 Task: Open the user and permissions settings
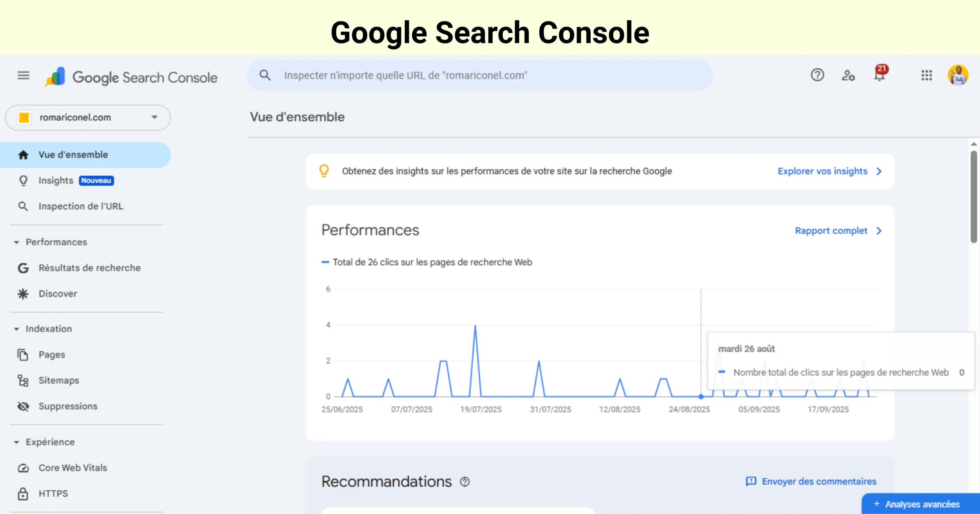[x=848, y=75]
